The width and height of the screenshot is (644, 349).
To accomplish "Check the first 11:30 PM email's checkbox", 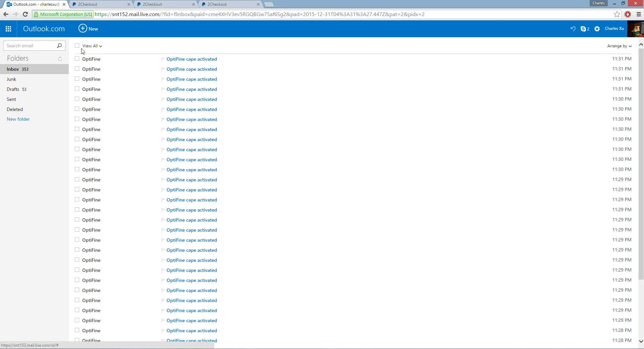I will click(77, 99).
